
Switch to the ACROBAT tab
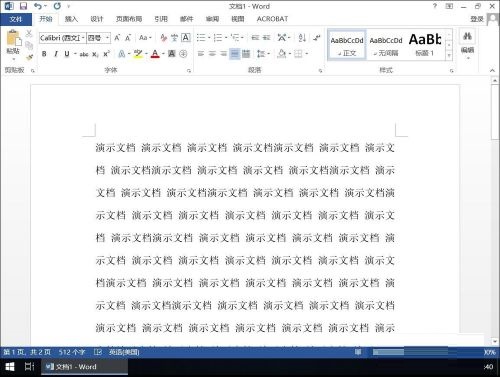click(x=272, y=19)
